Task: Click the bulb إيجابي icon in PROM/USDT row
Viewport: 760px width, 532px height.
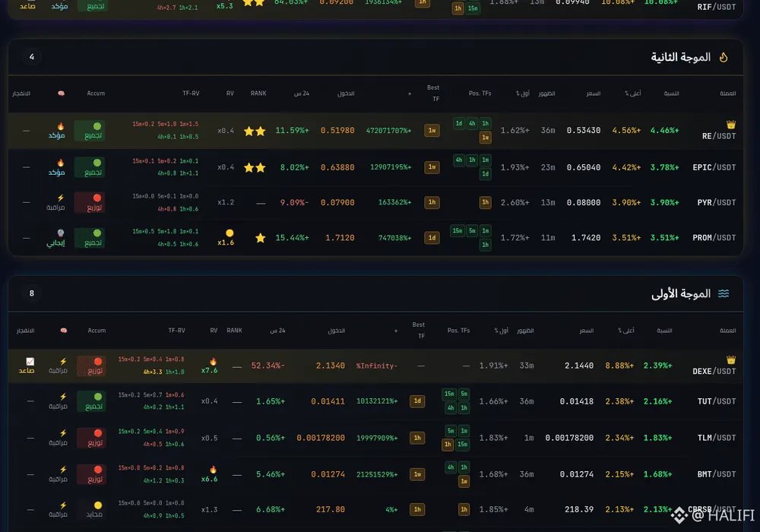Action: pyautogui.click(x=61, y=233)
